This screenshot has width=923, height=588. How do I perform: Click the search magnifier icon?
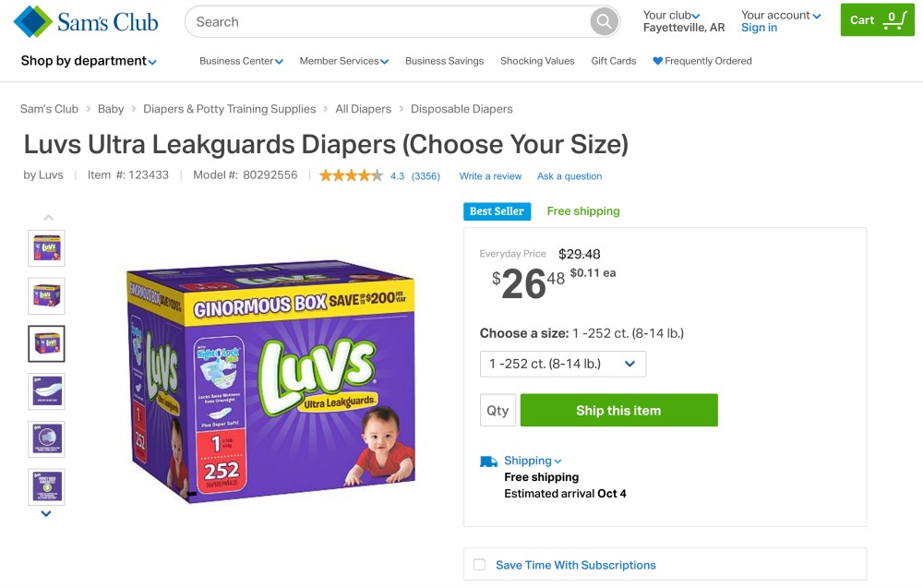(604, 22)
